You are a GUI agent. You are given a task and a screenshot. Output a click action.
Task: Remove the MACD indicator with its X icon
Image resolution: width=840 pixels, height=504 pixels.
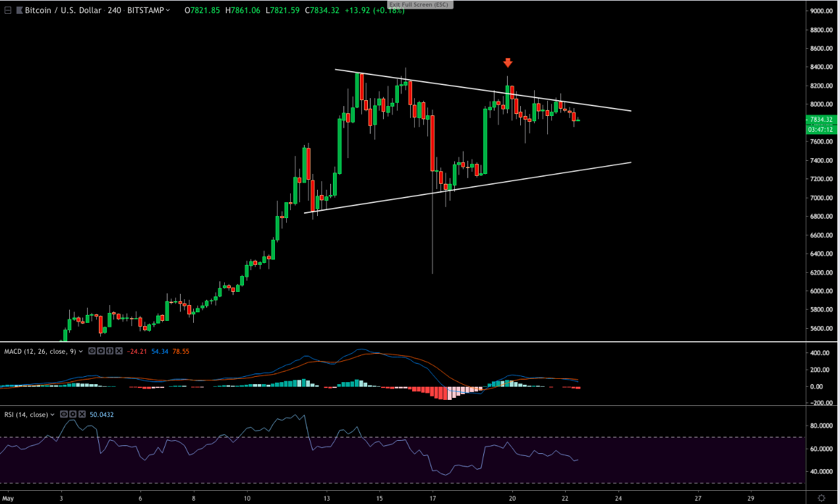(x=119, y=351)
